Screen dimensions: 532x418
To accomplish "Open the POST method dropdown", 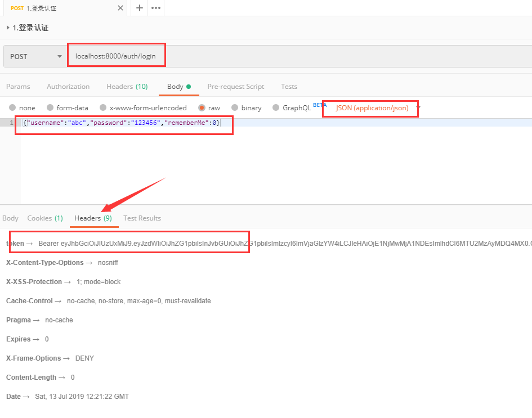I will tap(35, 56).
